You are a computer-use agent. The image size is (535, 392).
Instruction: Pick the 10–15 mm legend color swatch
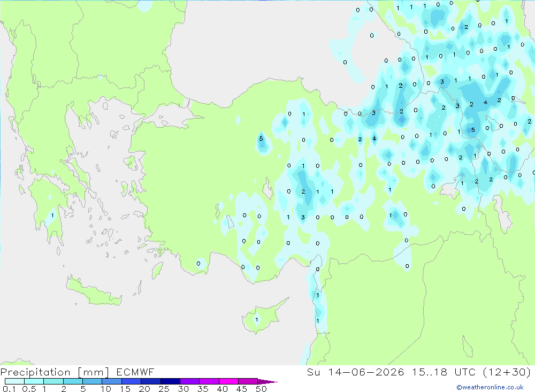(x=112, y=381)
